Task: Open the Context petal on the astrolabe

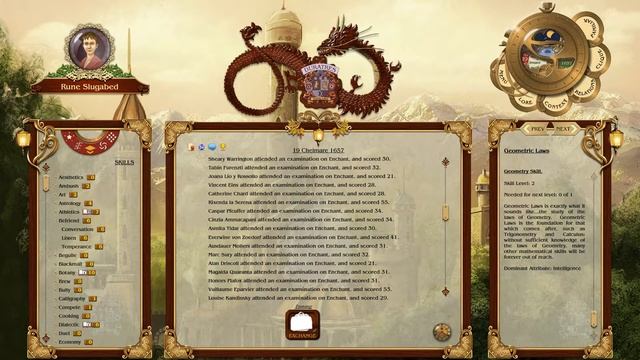Action: pyautogui.click(x=556, y=104)
